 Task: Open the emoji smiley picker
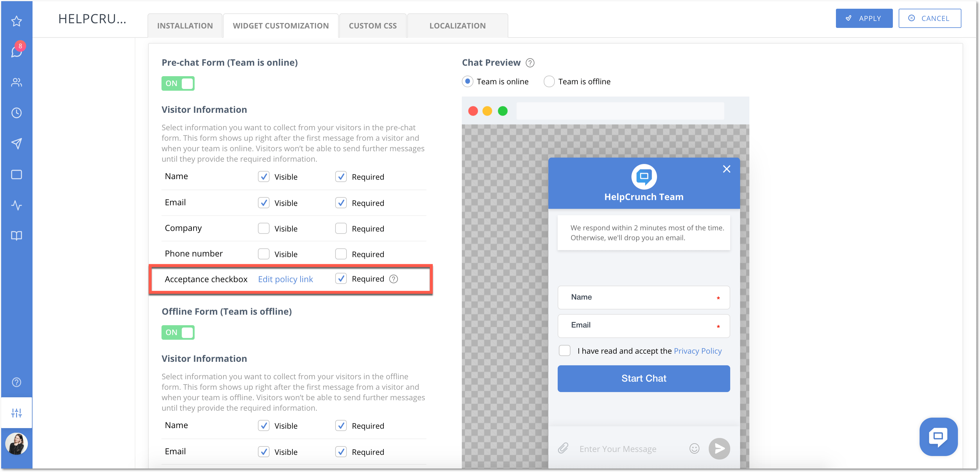tap(694, 449)
